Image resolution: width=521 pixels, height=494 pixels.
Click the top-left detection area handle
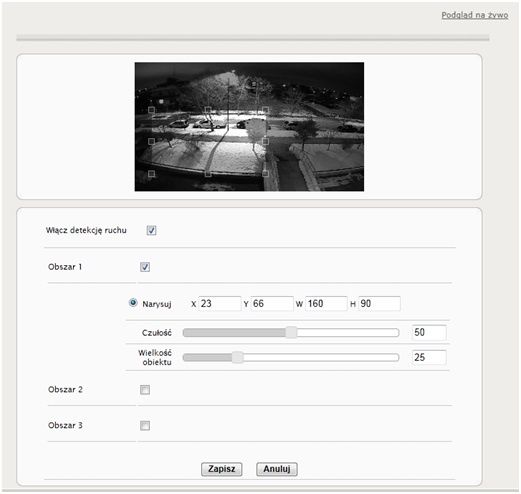click(151, 110)
